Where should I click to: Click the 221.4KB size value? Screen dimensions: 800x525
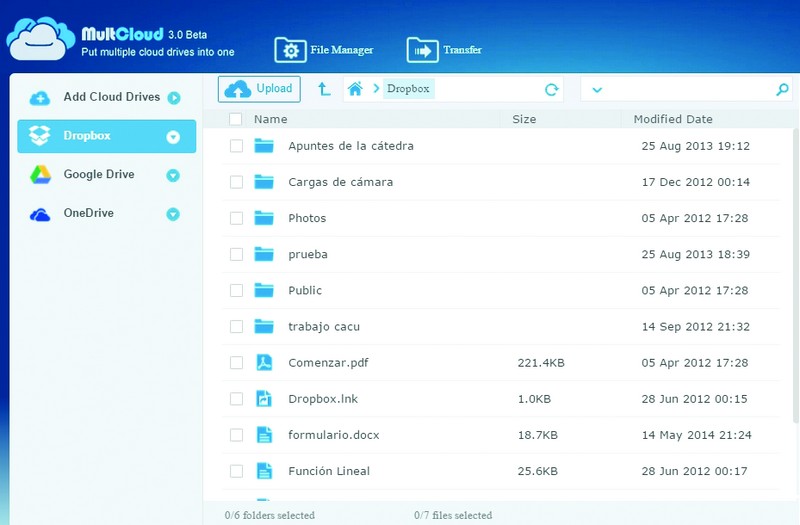click(x=541, y=363)
